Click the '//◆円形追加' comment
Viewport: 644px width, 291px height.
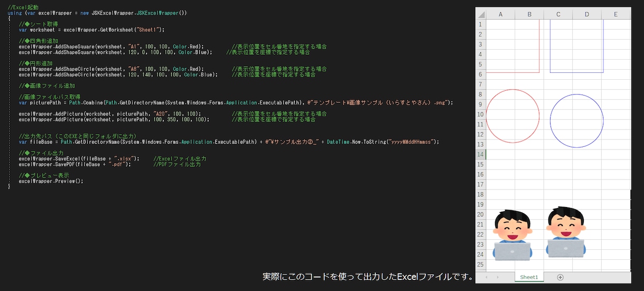[x=35, y=63]
